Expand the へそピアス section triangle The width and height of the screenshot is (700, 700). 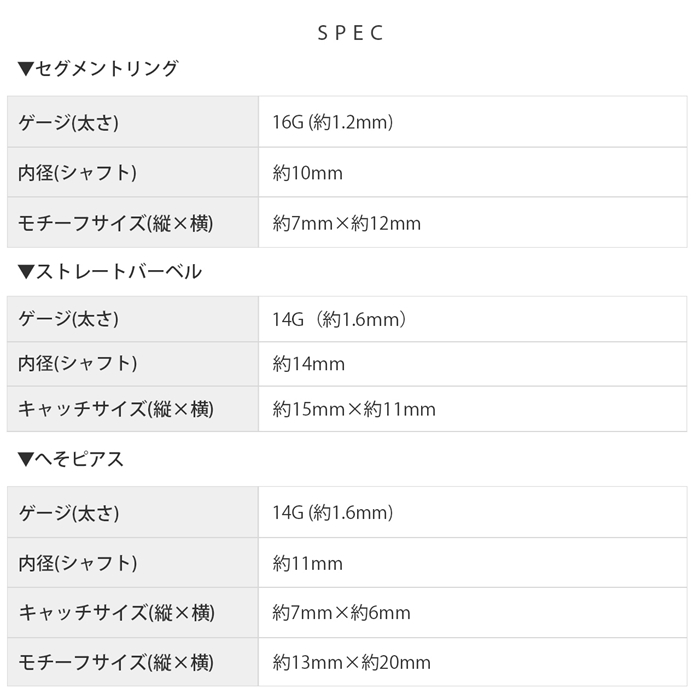(25, 460)
